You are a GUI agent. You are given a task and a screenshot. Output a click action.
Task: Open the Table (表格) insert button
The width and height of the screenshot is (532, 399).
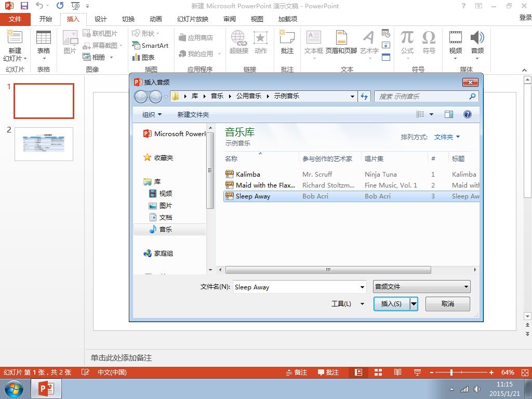[x=44, y=45]
